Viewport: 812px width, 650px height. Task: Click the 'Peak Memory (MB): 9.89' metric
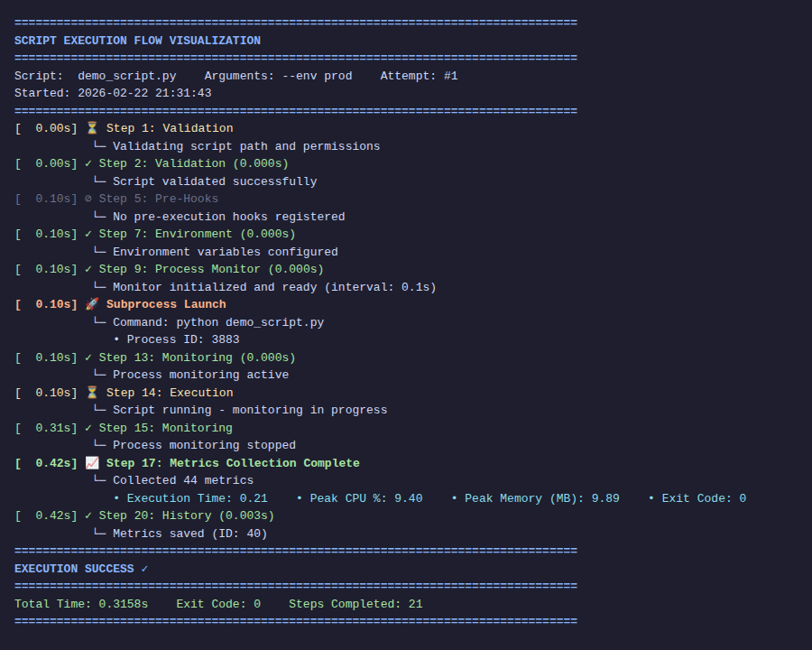click(535, 498)
